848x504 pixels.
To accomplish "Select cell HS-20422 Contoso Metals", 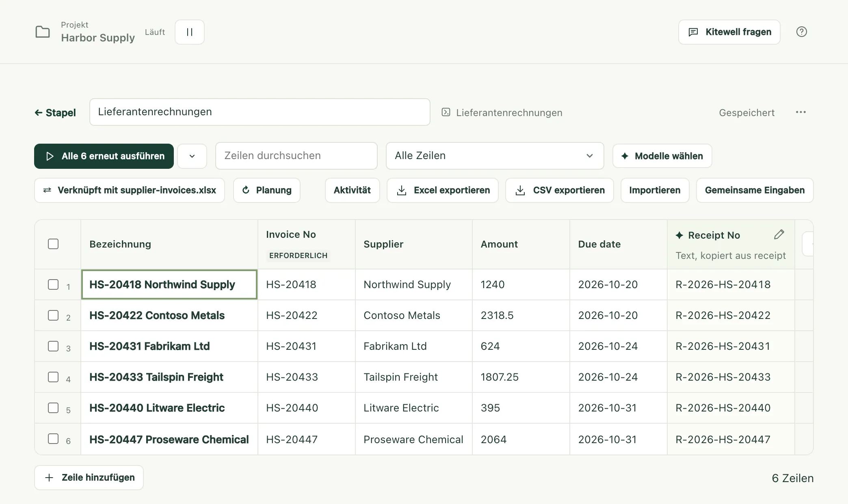I will click(169, 315).
